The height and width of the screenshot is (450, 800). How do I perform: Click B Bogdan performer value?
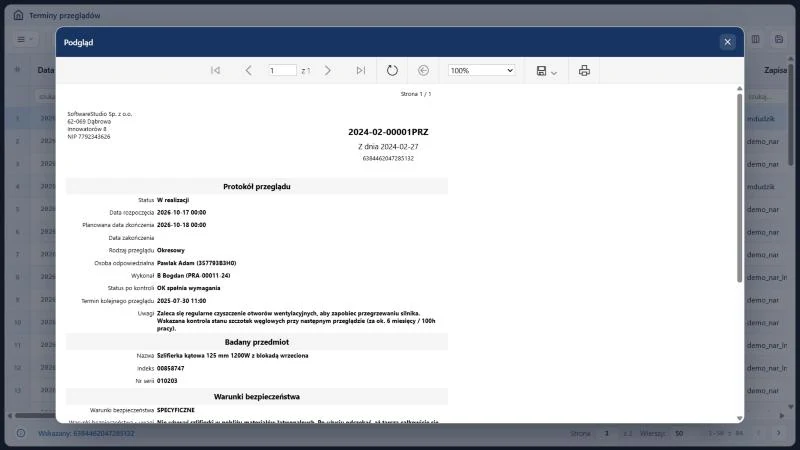193,276
